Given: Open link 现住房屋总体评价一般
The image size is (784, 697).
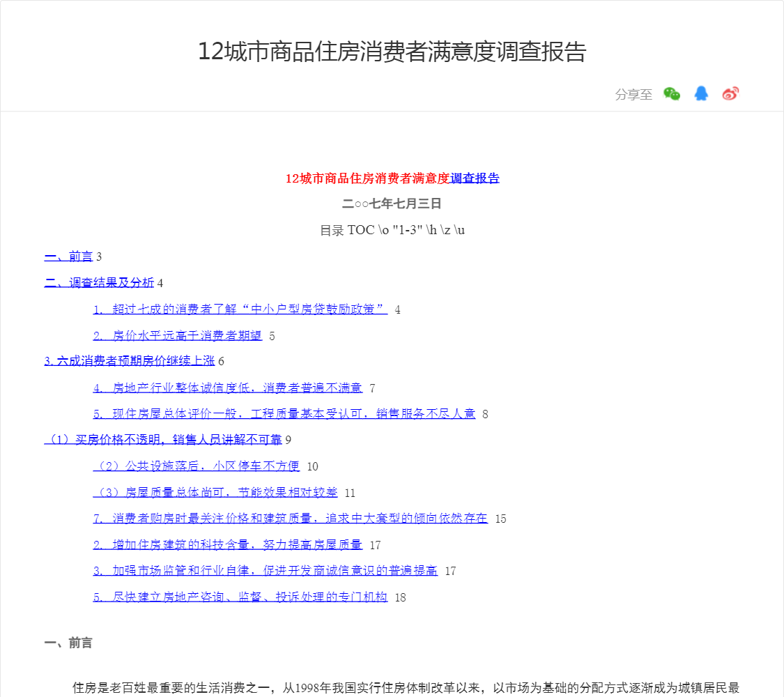Looking at the screenshot, I should click(284, 414).
